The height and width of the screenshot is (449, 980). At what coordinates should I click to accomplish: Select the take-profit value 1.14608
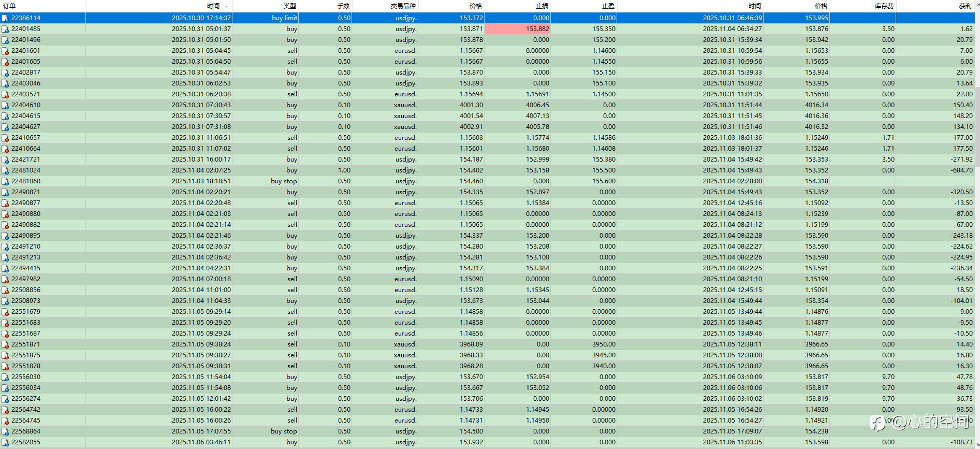coord(604,149)
